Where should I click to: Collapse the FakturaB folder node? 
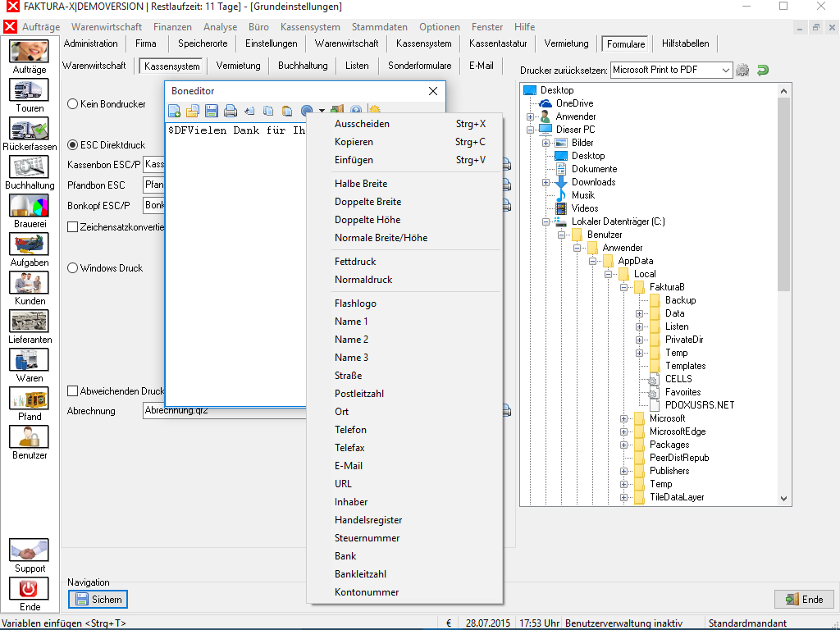click(623, 287)
